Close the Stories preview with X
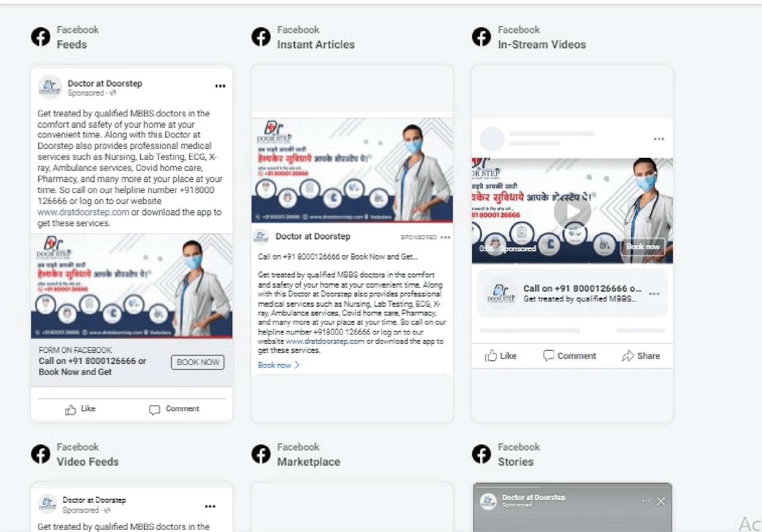762x532 pixels. click(661, 501)
